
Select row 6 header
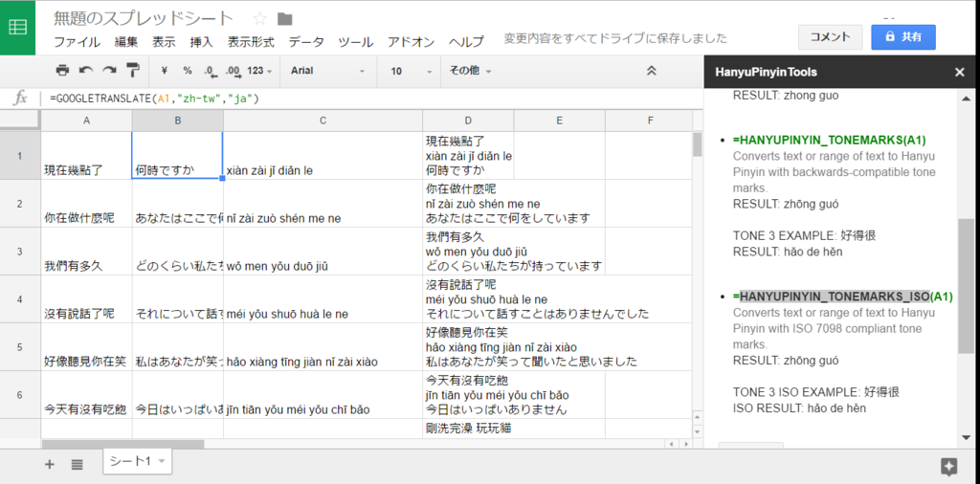coord(20,395)
